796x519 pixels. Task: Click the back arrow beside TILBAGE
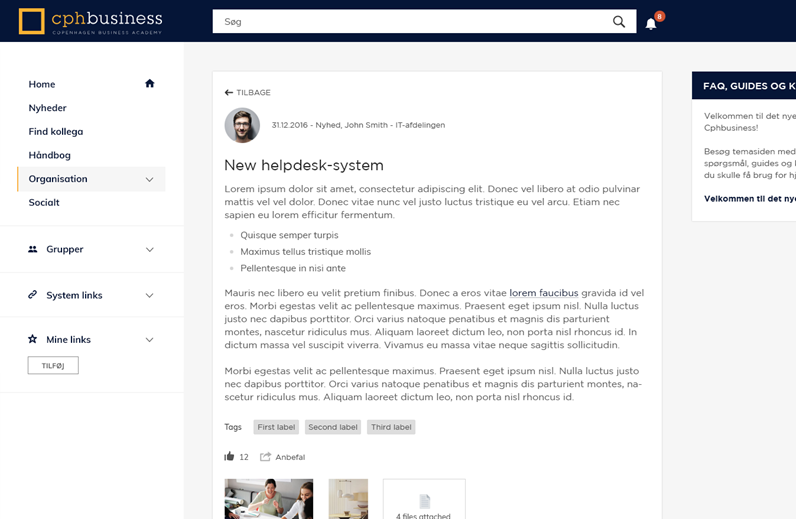coord(228,92)
